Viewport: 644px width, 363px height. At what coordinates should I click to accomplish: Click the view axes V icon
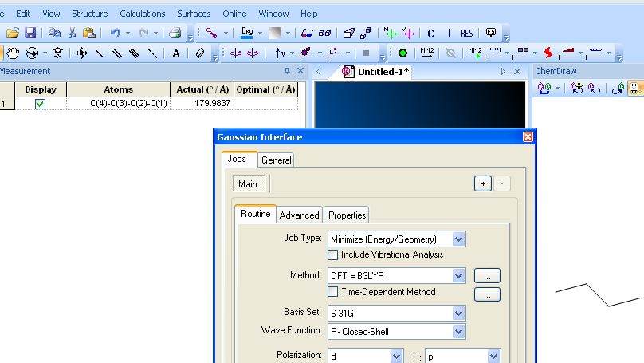pyautogui.click(x=408, y=33)
